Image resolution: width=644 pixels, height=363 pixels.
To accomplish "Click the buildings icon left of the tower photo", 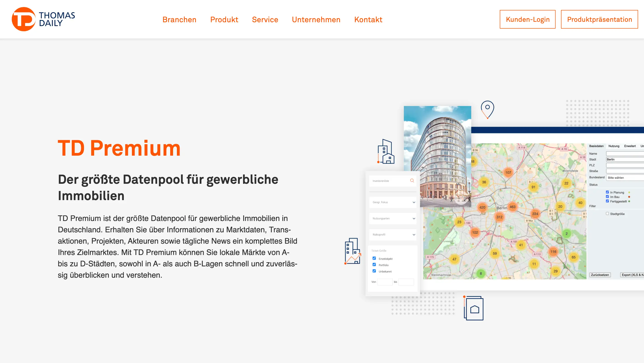I will 386,151.
